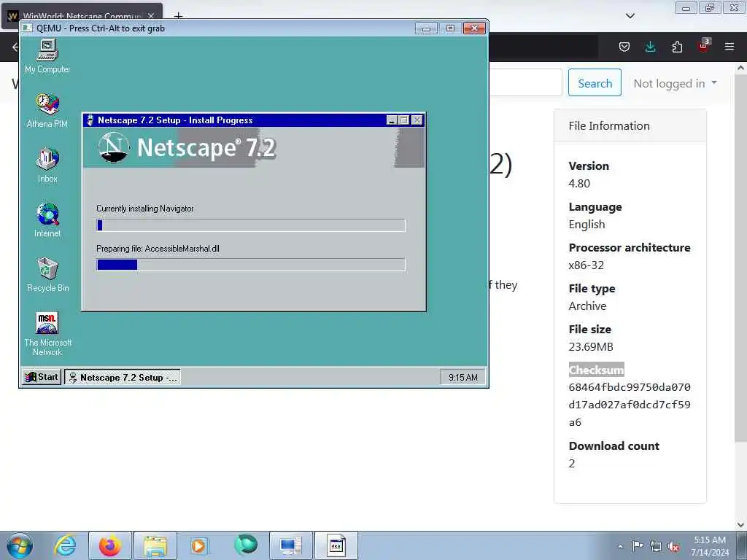Click the browser vertical scrollbar thumb
This screenshot has width=747, height=560.
point(740,260)
